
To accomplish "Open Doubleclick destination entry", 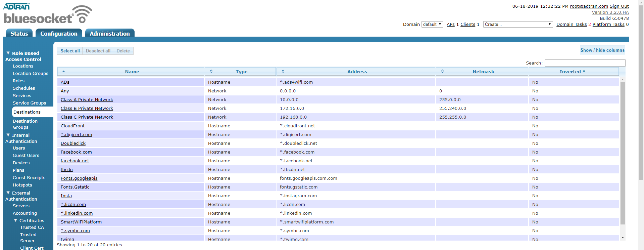I will tap(73, 143).
